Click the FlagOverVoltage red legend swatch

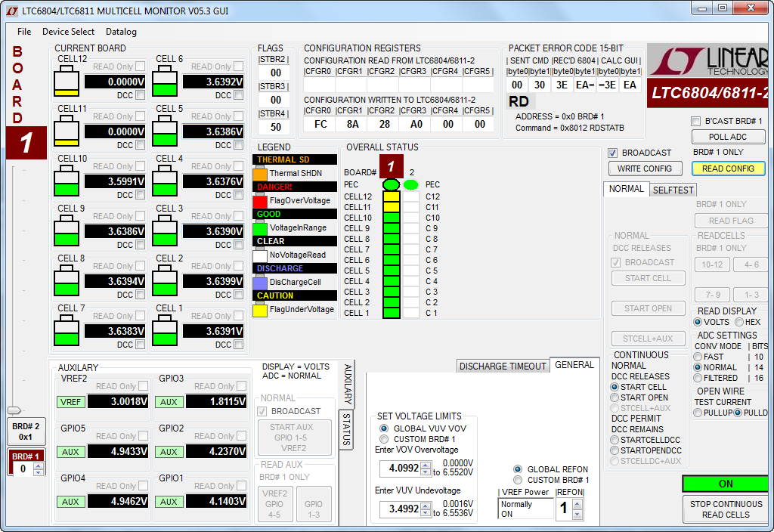pos(260,201)
